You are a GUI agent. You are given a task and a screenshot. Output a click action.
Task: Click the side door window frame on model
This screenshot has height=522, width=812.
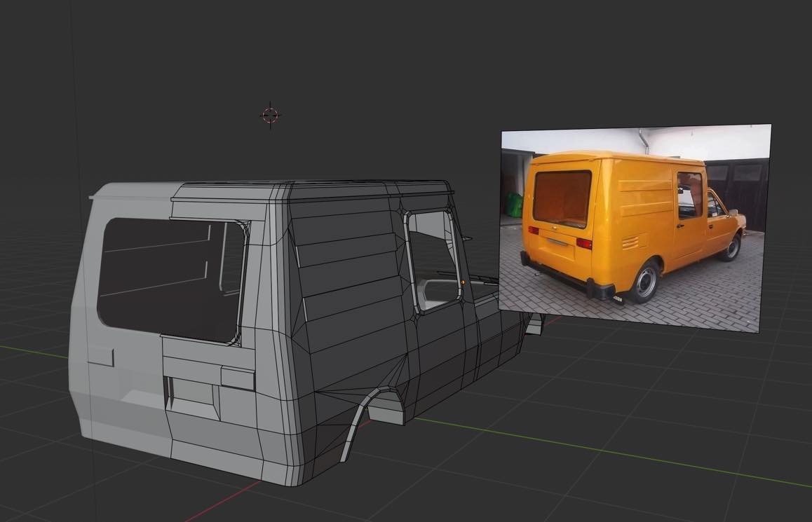pyautogui.click(x=433, y=261)
